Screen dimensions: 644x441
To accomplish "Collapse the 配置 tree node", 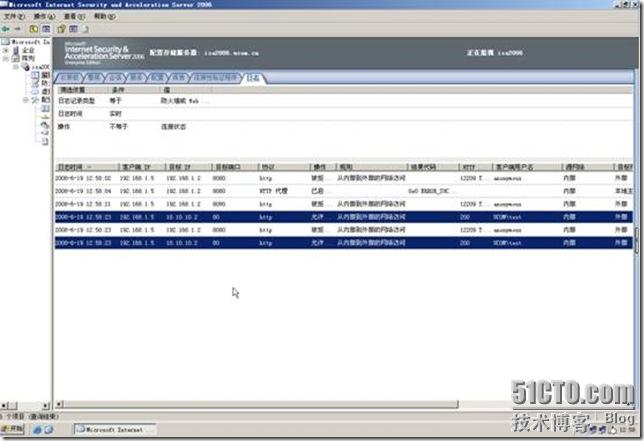I will pos(25,100).
